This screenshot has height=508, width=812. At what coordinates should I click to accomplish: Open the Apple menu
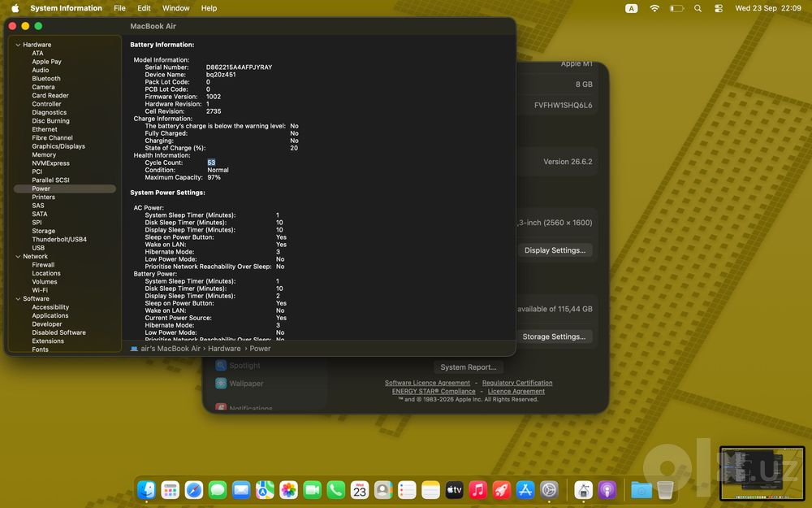pyautogui.click(x=15, y=8)
